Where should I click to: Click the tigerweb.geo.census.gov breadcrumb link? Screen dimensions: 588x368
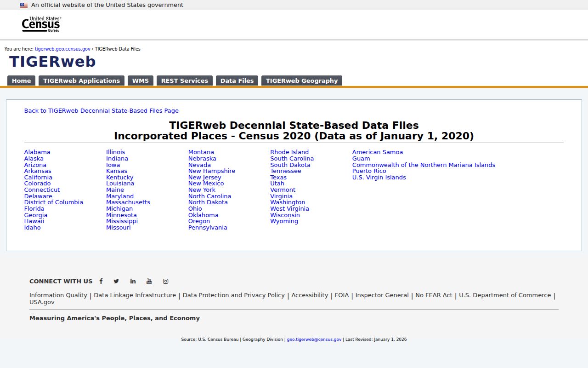click(62, 49)
